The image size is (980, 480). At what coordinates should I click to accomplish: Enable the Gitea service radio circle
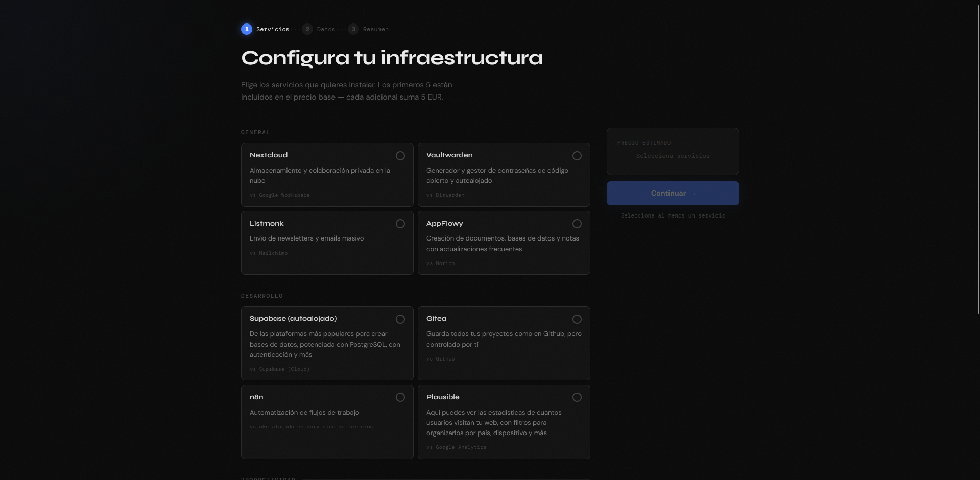(x=577, y=319)
